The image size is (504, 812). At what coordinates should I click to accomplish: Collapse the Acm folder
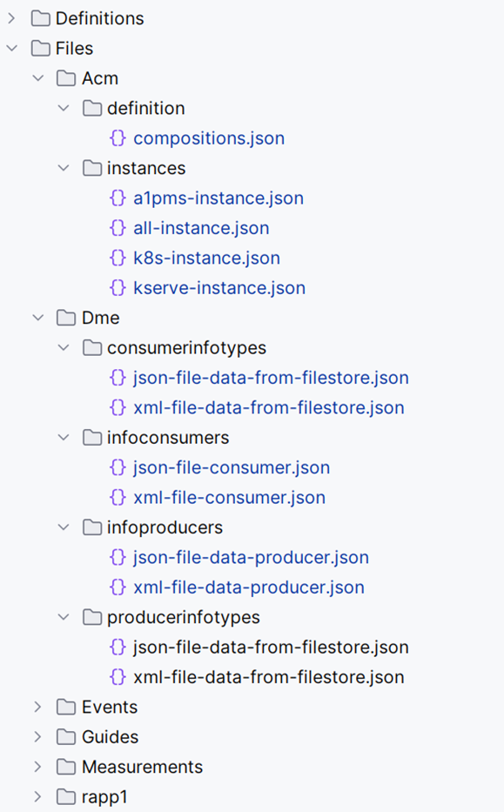pyautogui.click(x=38, y=77)
